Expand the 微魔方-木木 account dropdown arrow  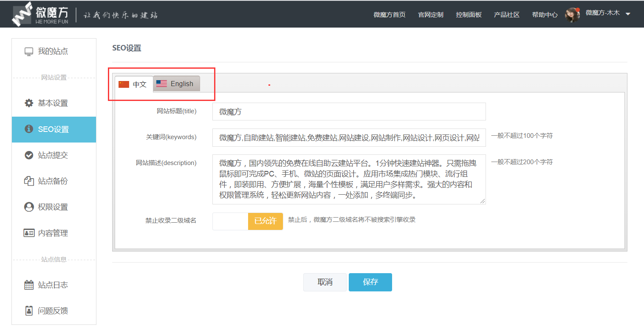point(628,14)
